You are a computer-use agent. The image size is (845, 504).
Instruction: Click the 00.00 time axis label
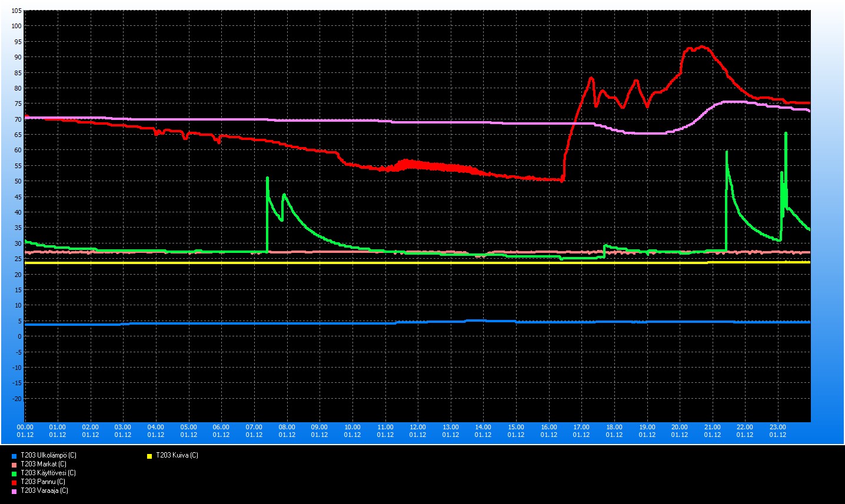click(25, 428)
